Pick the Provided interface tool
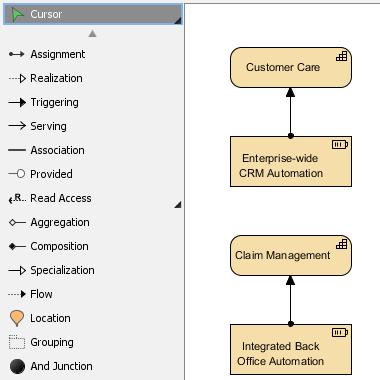Image resolution: width=380 pixels, height=380 pixels. 92,174
